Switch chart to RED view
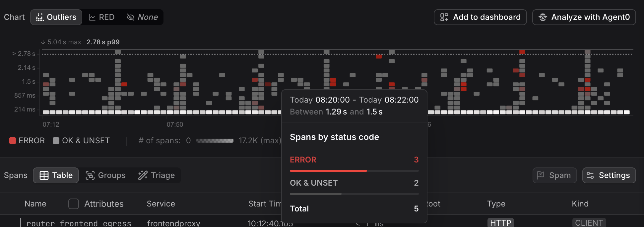 (x=102, y=17)
